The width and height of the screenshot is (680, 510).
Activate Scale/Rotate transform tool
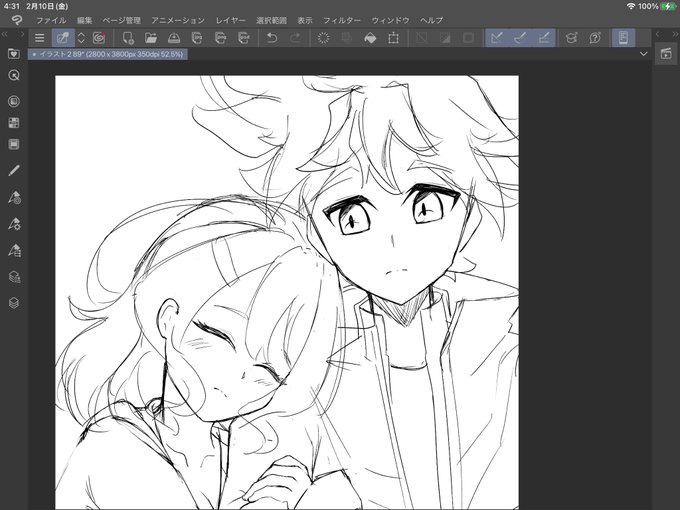coord(393,38)
